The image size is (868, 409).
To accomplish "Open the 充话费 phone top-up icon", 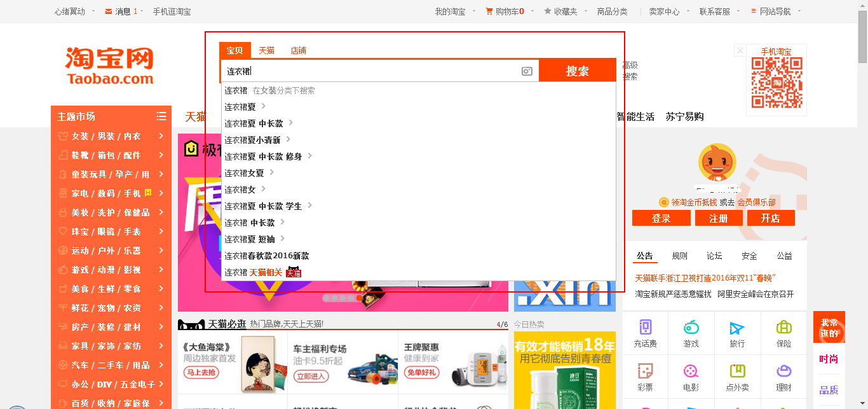I will (x=646, y=328).
